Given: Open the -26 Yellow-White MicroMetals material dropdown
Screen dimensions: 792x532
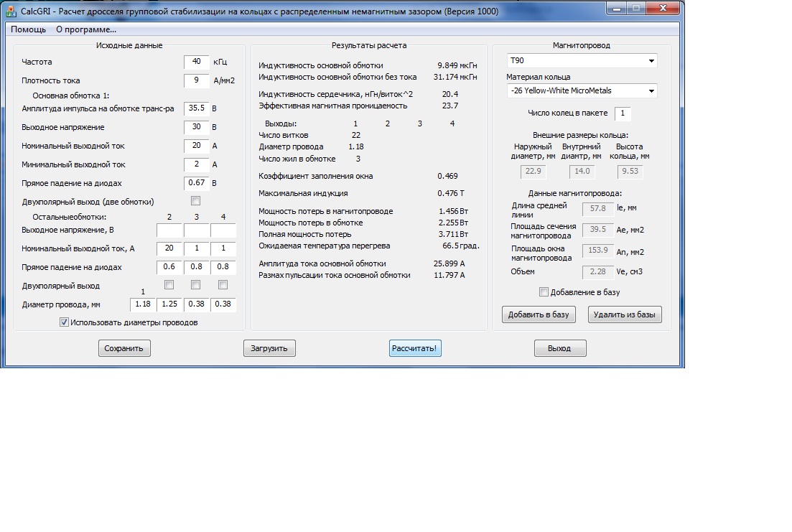Looking at the screenshot, I should point(582,91).
